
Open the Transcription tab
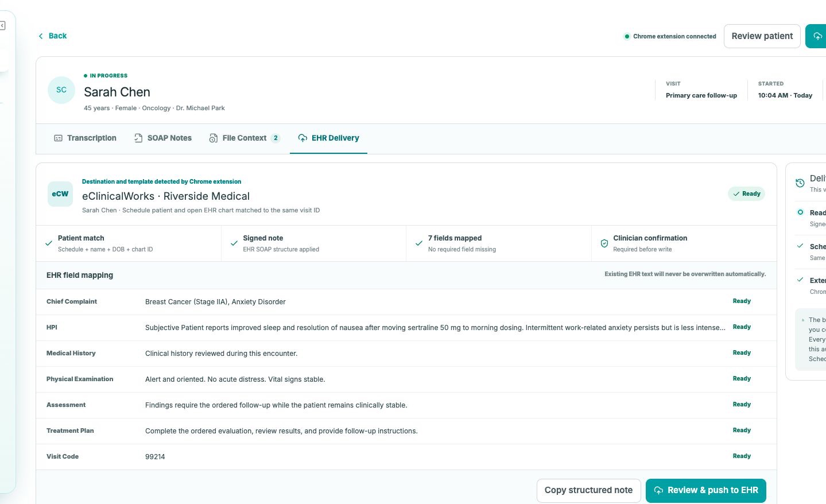point(85,138)
